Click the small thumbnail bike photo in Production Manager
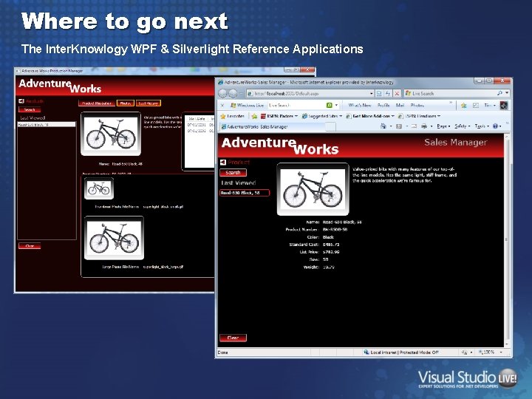 click(x=99, y=188)
